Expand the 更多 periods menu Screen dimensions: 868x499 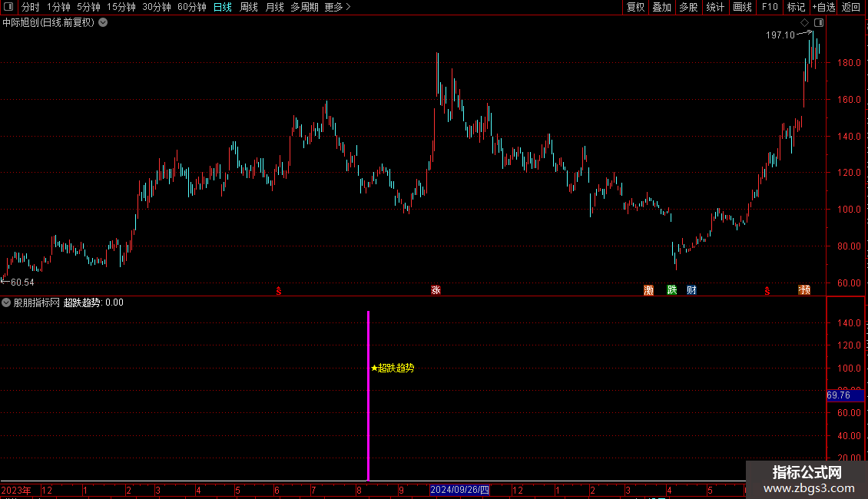(x=337, y=7)
